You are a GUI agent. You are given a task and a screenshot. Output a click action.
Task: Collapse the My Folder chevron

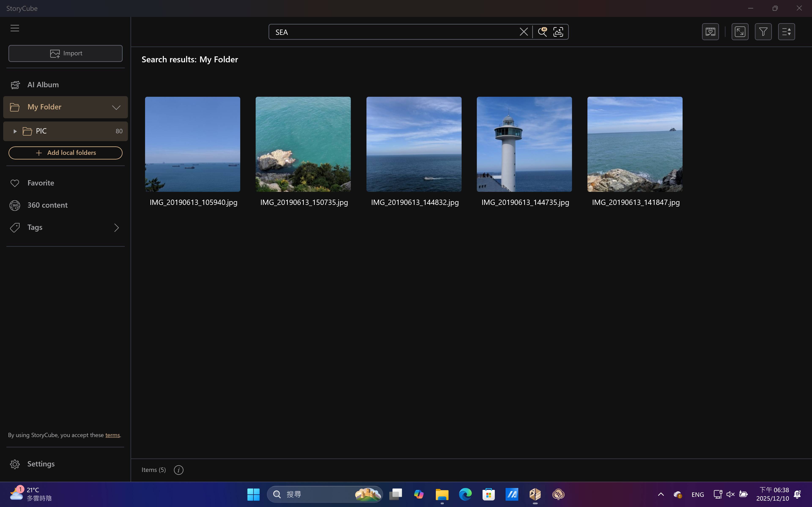point(116,108)
